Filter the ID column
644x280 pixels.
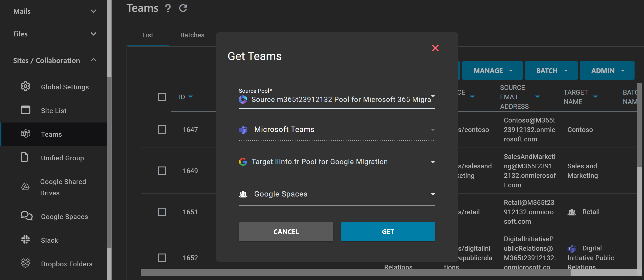click(x=191, y=97)
